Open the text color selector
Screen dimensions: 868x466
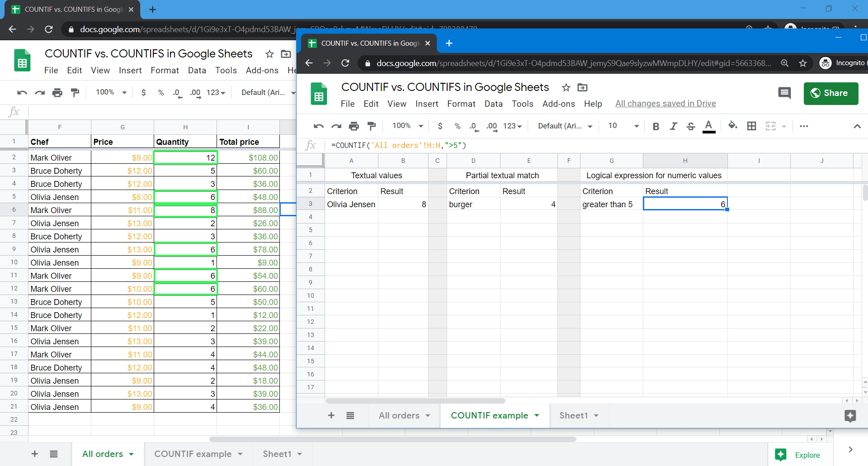709,126
